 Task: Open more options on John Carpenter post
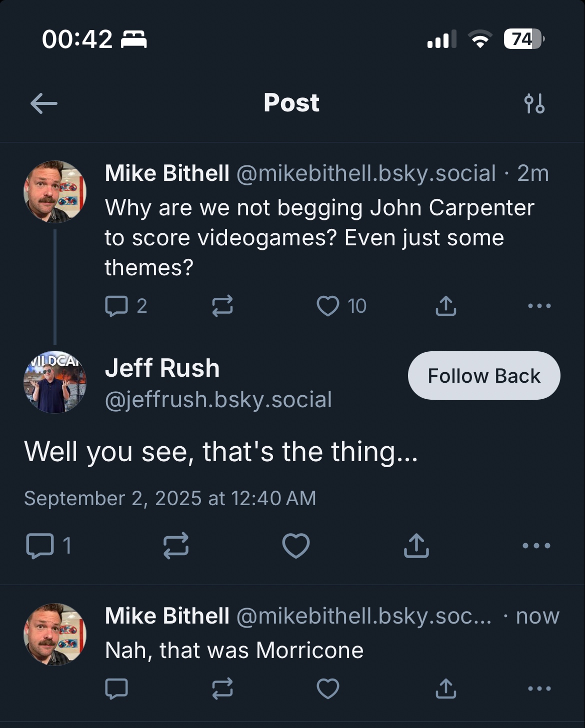pos(539,306)
